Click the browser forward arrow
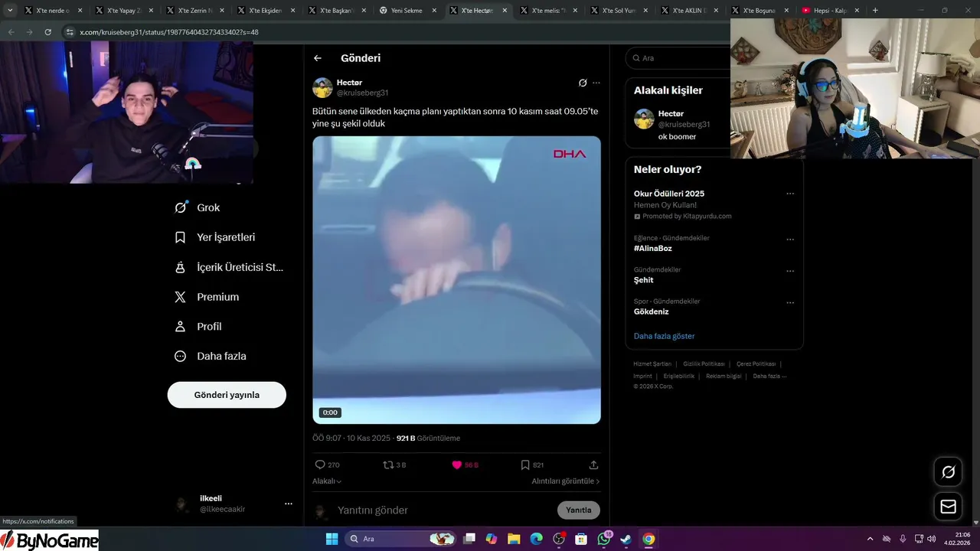This screenshot has height=551, width=980. 29,32
